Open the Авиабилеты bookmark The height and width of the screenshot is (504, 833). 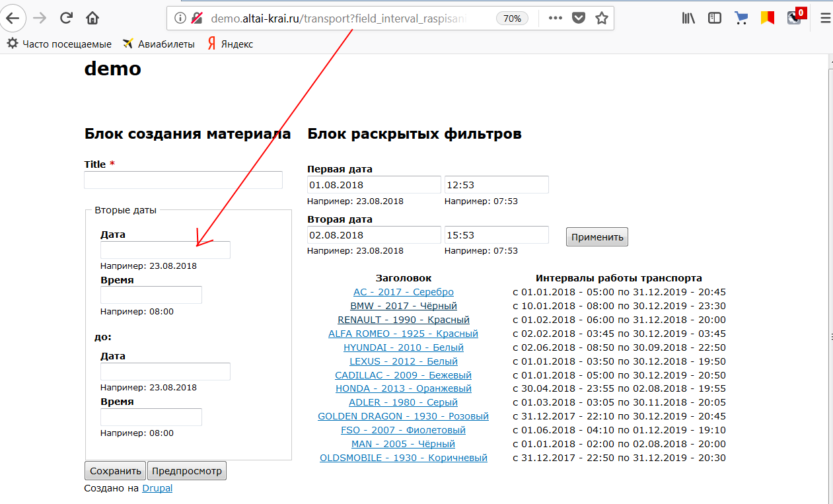pyautogui.click(x=159, y=44)
